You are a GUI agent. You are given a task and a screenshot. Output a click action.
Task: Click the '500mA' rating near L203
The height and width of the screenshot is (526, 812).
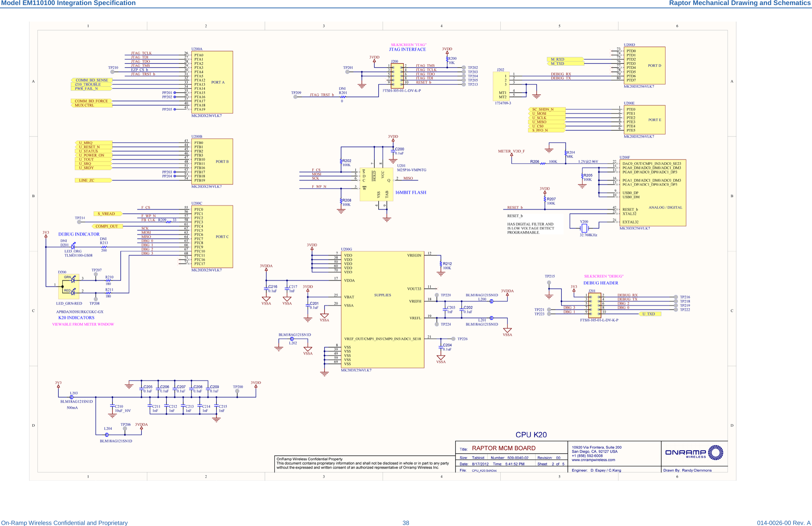(x=72, y=408)
